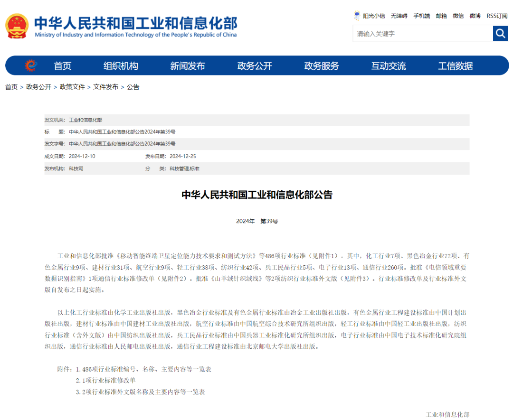Open the 首页 navigation menu item
513x420 pixels.
[62, 66]
